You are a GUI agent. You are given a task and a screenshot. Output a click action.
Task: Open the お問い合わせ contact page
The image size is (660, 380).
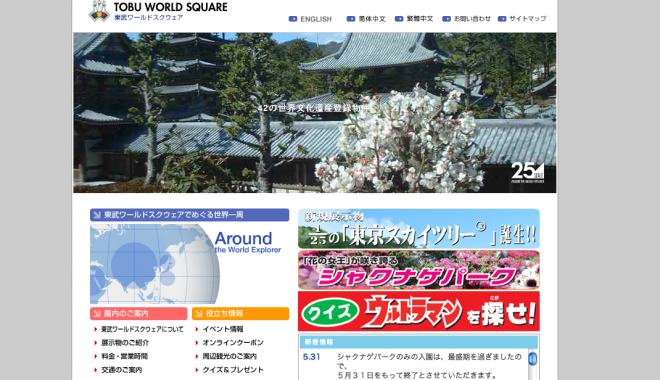click(472, 19)
